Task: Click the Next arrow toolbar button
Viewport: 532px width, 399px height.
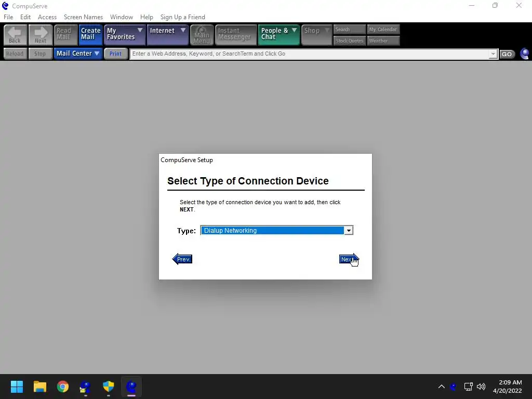Action: click(x=41, y=35)
